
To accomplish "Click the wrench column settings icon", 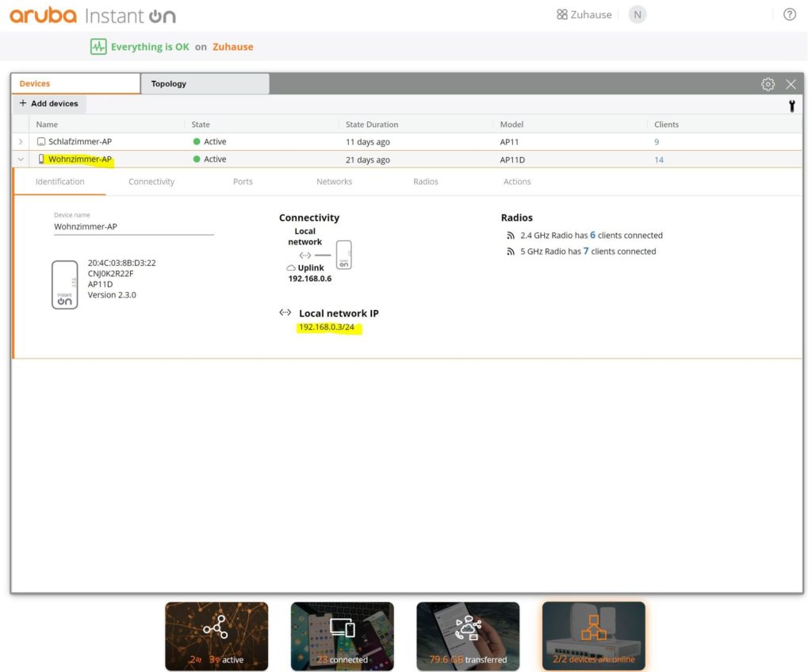I will pos(792,106).
